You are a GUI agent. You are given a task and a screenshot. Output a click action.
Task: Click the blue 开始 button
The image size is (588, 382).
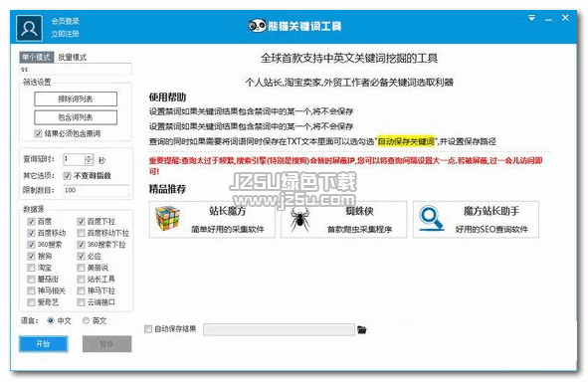click(44, 344)
